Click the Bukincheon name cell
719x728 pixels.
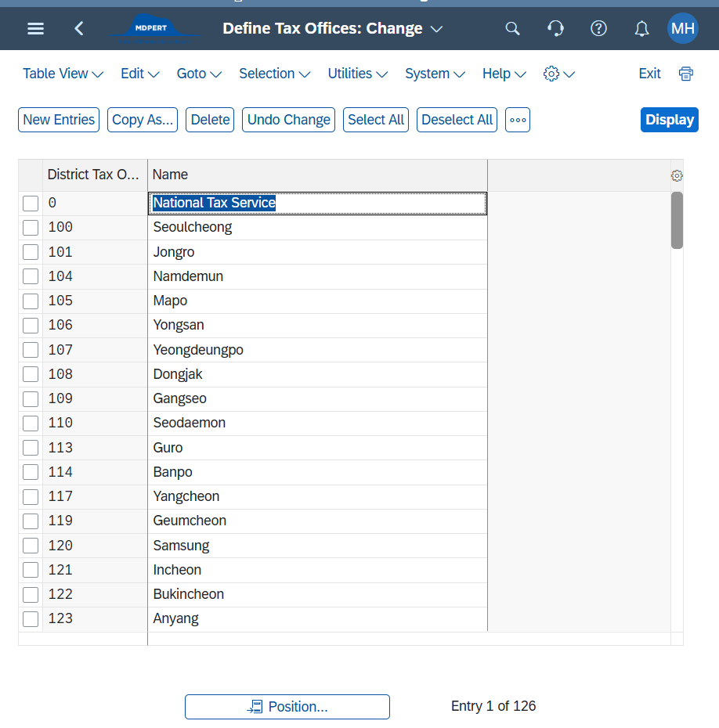coord(318,594)
